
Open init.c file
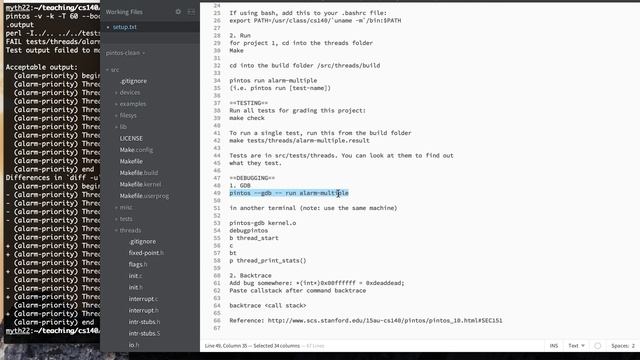(135, 276)
